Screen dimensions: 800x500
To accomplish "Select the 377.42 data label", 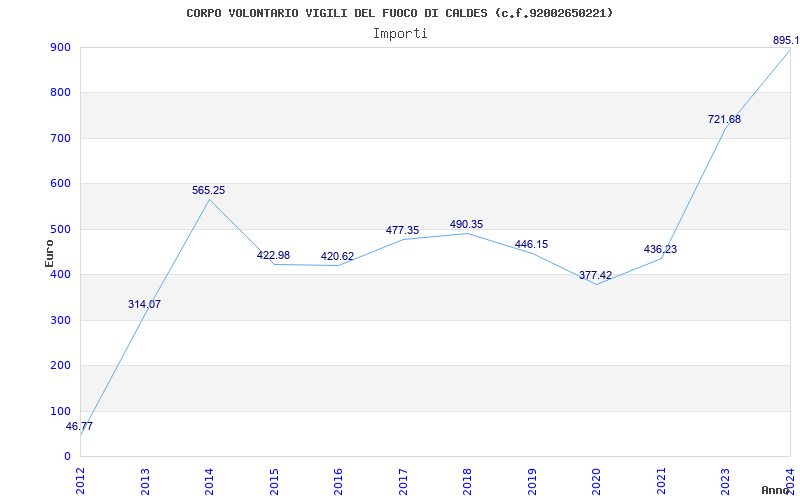I will click(x=595, y=276).
